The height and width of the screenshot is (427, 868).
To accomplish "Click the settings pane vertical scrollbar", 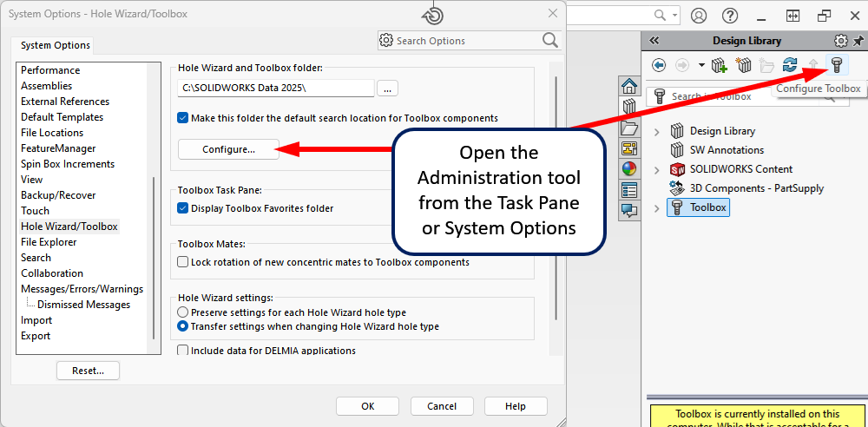I will (x=556, y=197).
